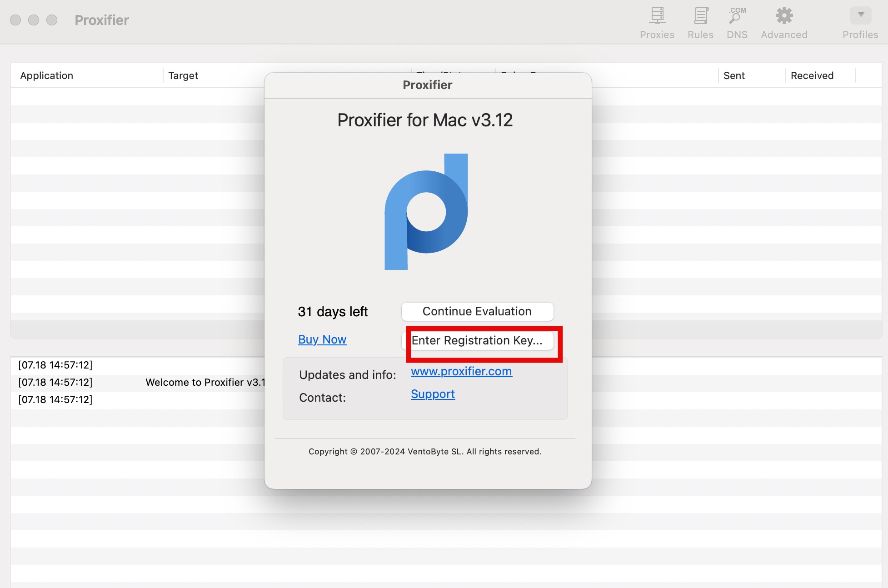Follow the Buy Now link
Image resolution: width=888 pixels, height=588 pixels.
pos(322,339)
